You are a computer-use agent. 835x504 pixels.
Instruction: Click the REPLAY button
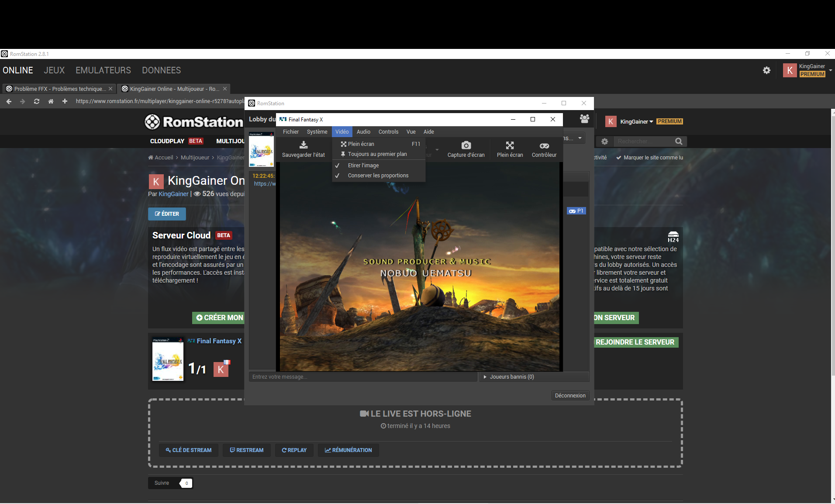point(294,450)
